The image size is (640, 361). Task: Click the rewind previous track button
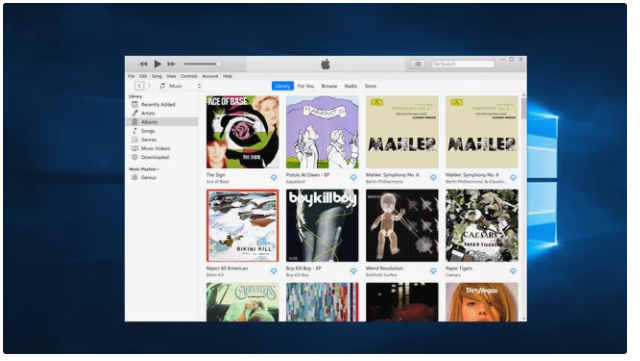click(x=143, y=64)
